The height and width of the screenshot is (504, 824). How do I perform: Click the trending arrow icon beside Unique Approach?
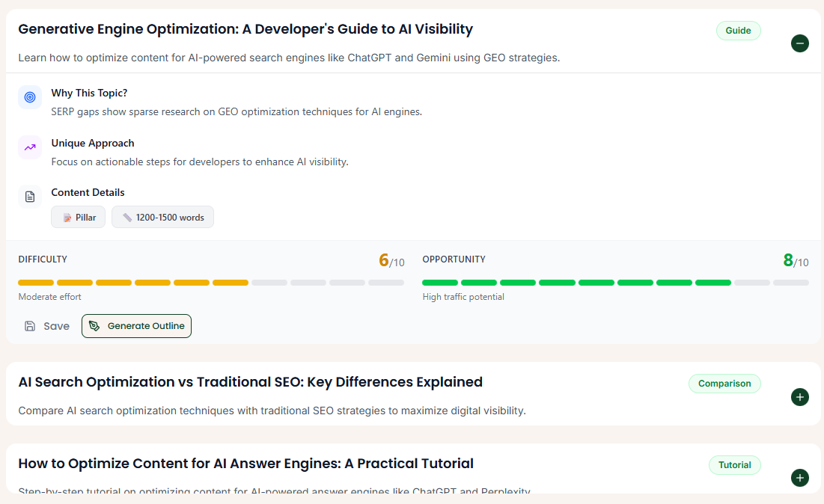coord(29,147)
